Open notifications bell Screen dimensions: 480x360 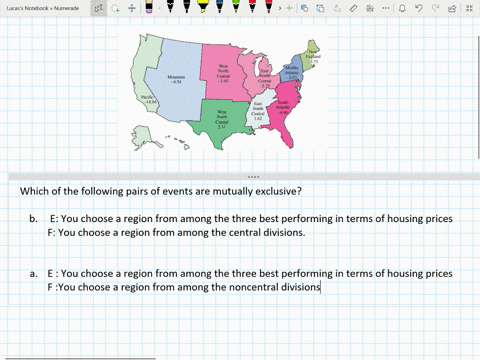point(402,8)
